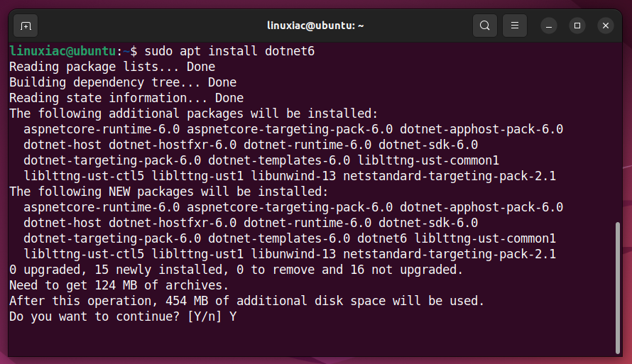Click the "0 upgraded, 15 newly installed" summary line
This screenshot has width=632, height=364.
236,270
